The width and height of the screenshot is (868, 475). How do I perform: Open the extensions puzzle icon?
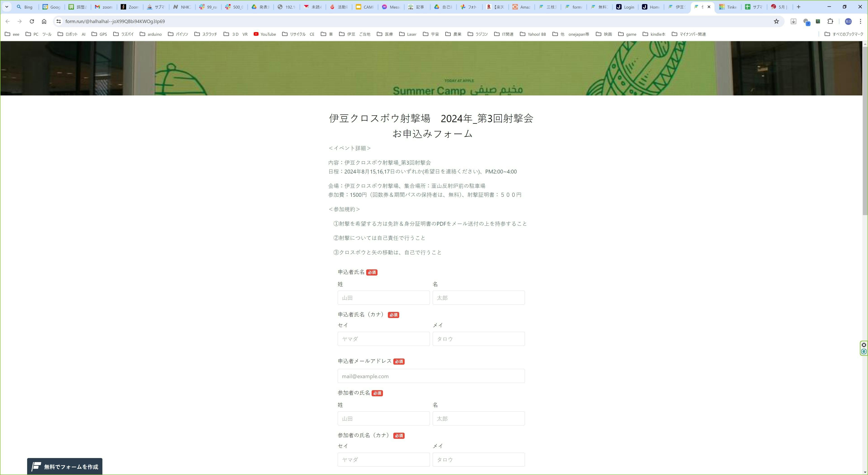(830, 21)
